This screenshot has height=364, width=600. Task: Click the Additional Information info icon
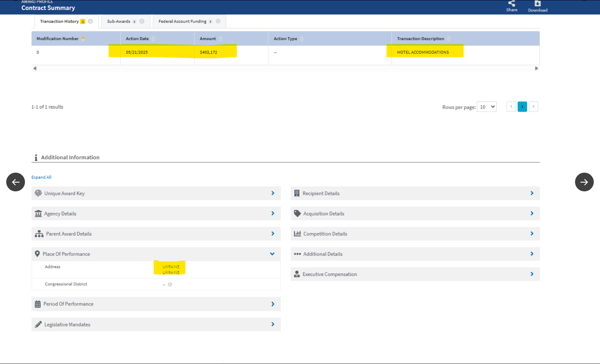click(36, 158)
